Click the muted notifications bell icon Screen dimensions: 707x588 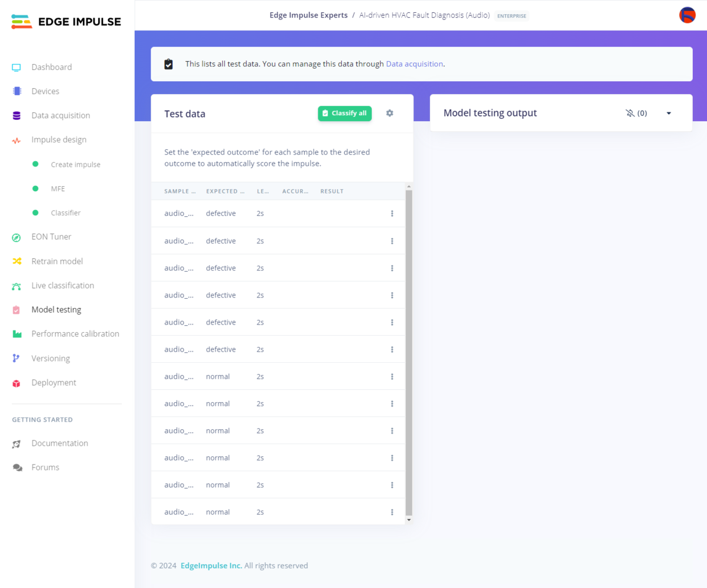[630, 113]
